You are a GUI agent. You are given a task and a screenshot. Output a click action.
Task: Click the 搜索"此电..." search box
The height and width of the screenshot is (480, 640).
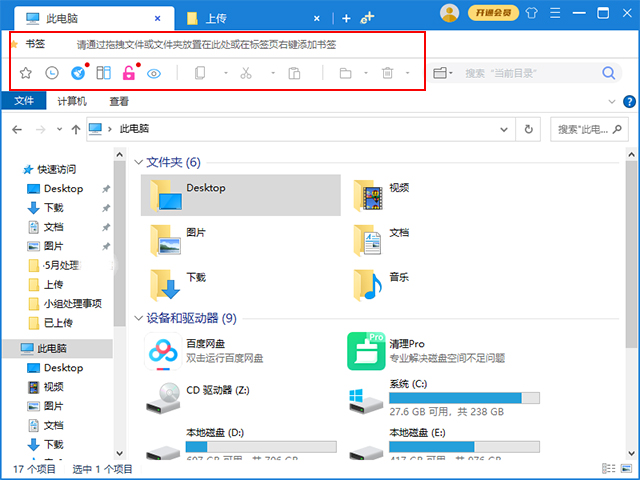pos(589,129)
